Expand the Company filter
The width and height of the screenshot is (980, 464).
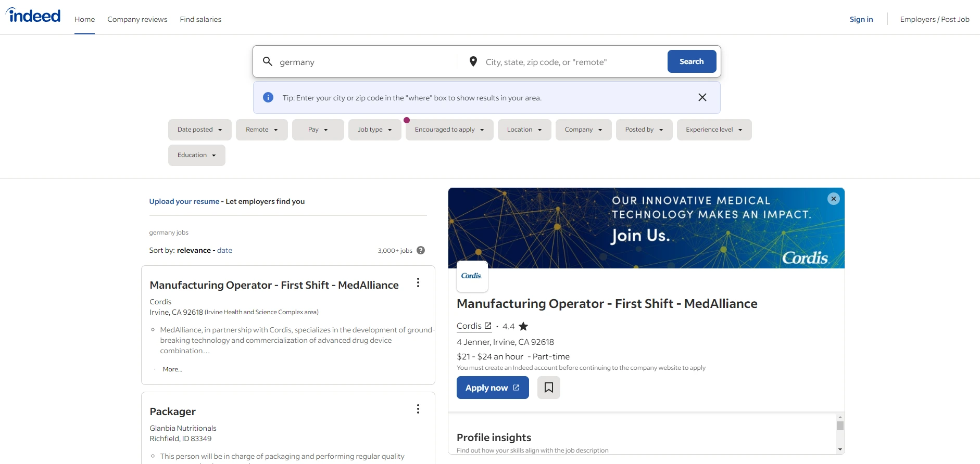point(584,130)
